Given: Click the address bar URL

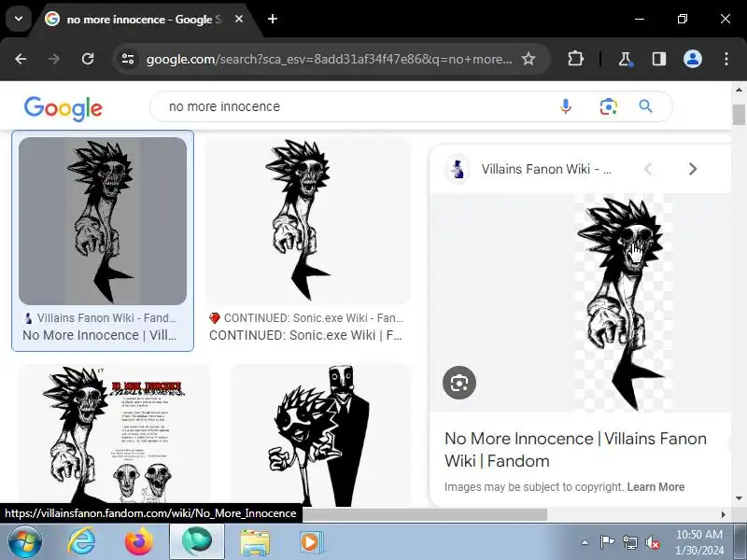Looking at the screenshot, I should coord(330,59).
